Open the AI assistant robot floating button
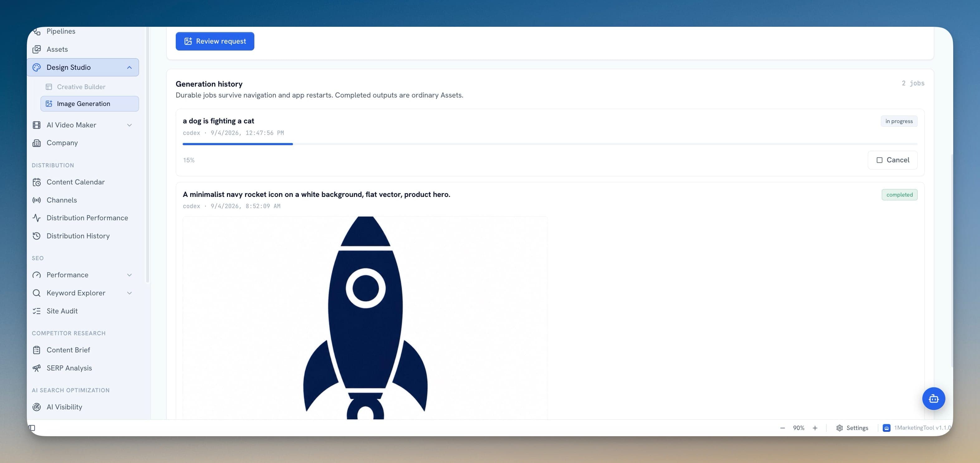The image size is (980, 463). (x=933, y=399)
